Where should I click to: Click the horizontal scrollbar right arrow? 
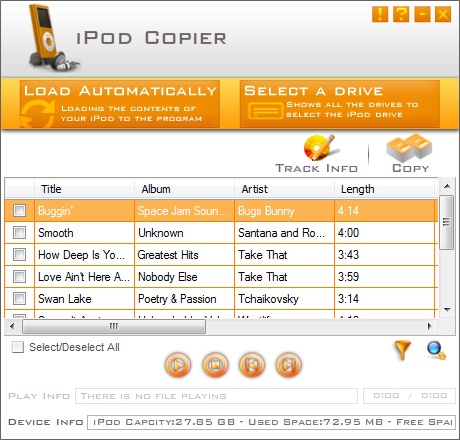[x=430, y=326]
